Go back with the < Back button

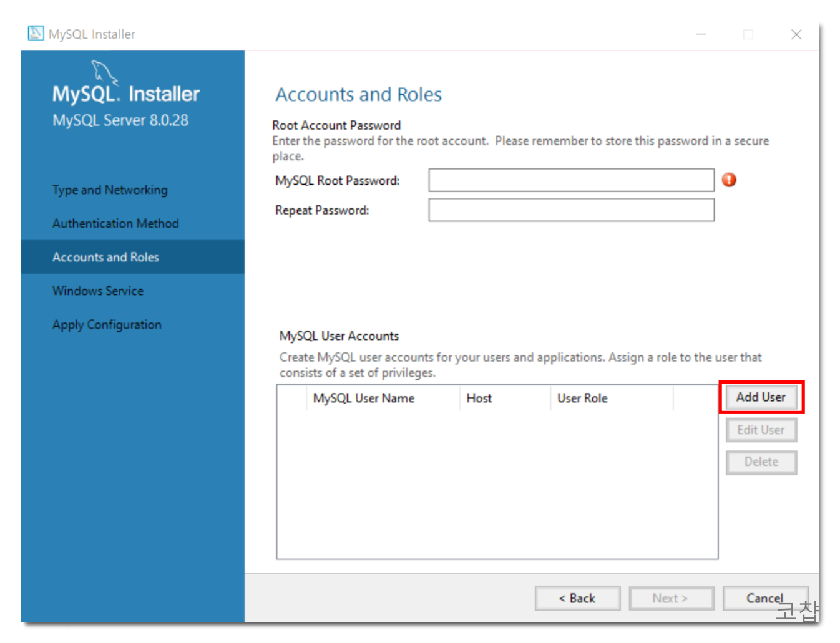tap(577, 598)
